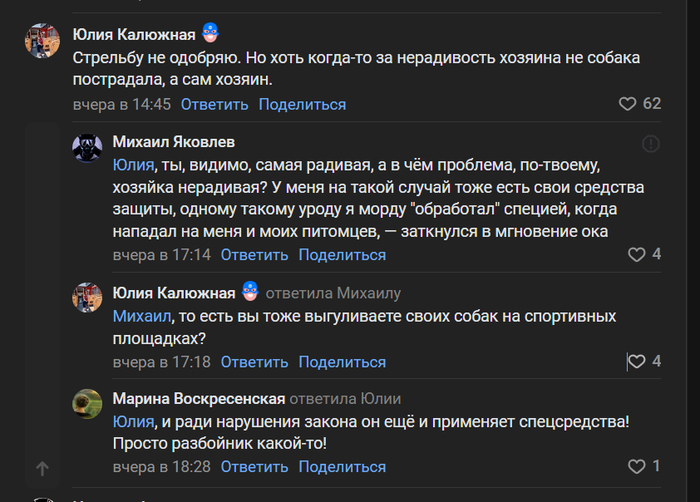Open Марина Воскресенская's profile picture
Image resolution: width=700 pixels, height=502 pixels.
(88, 403)
